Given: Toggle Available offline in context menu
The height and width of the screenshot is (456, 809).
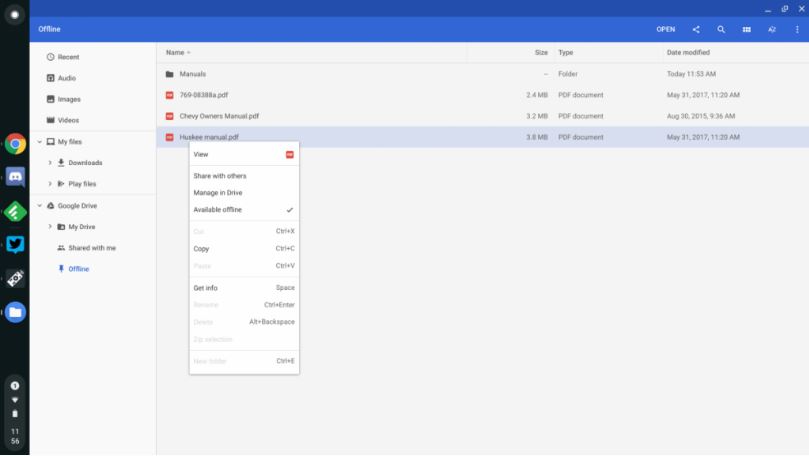Looking at the screenshot, I should click(243, 210).
